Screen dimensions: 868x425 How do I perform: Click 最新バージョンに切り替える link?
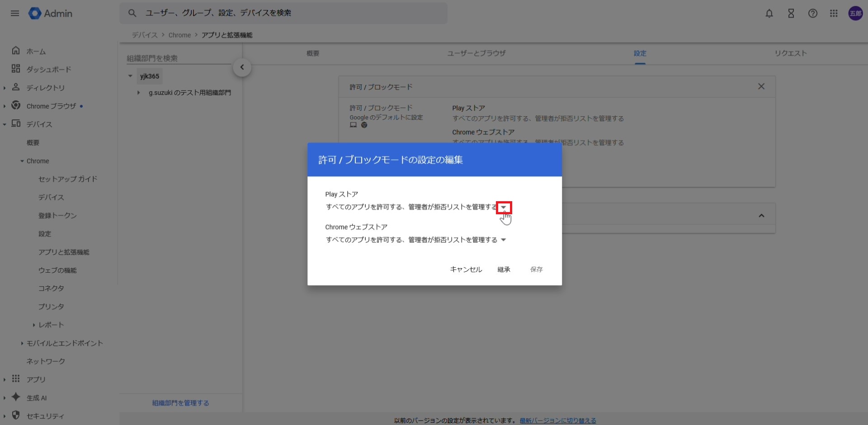[557, 420]
